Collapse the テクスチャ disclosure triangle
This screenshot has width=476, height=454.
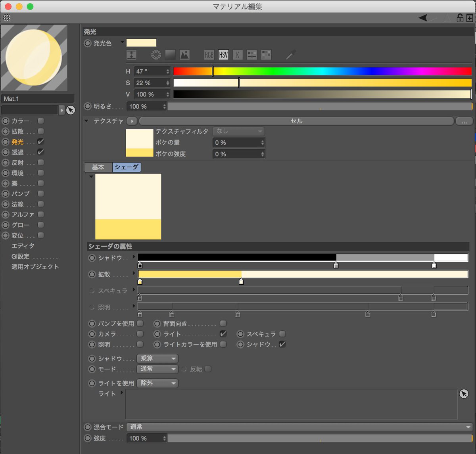tap(86, 121)
